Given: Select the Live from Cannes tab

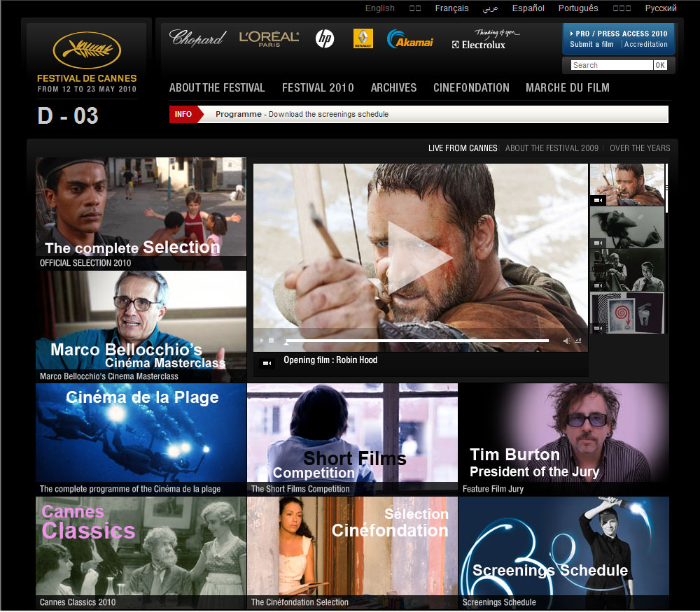Looking at the screenshot, I should click(463, 148).
